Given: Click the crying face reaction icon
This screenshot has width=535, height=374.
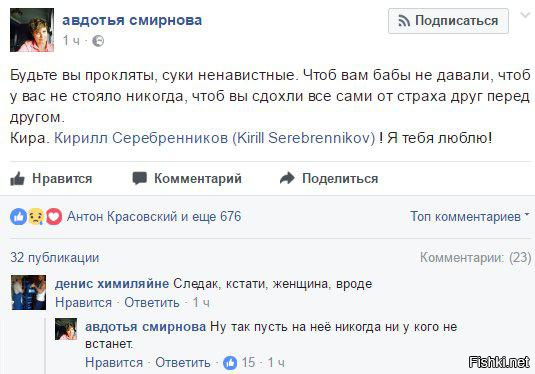Looking at the screenshot, I should click(36, 216).
